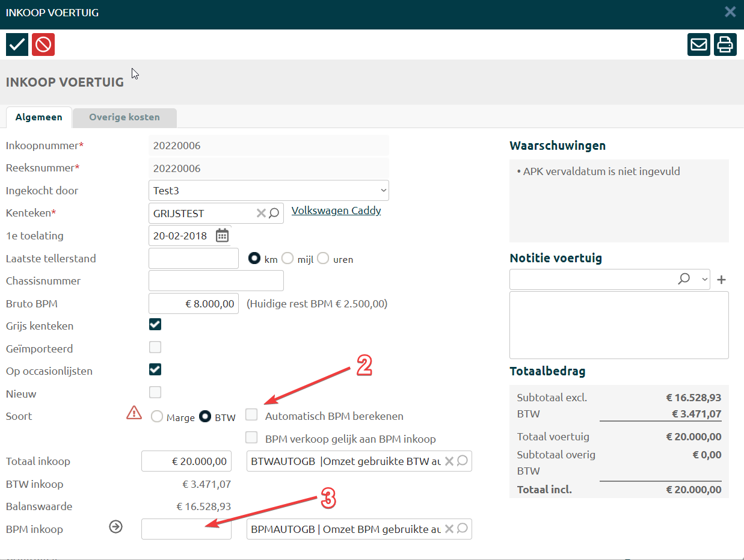Expand the Notitie voertuig dropdown arrow
744x560 pixels.
point(704,279)
